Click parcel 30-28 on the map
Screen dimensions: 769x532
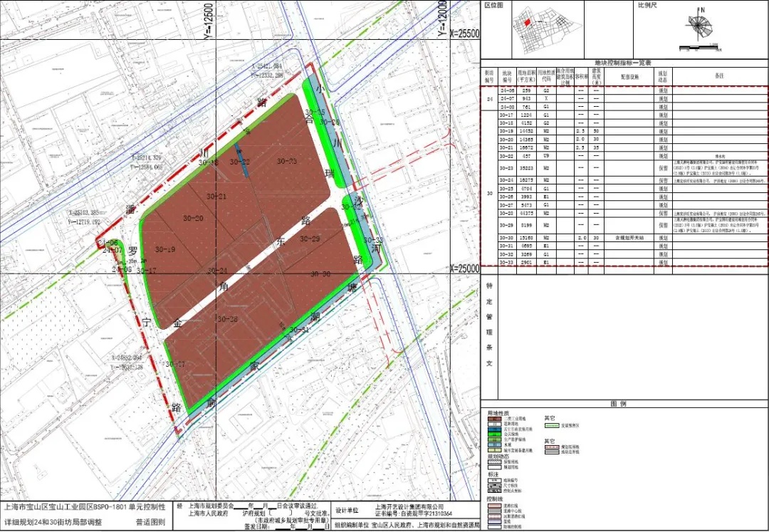click(228, 319)
